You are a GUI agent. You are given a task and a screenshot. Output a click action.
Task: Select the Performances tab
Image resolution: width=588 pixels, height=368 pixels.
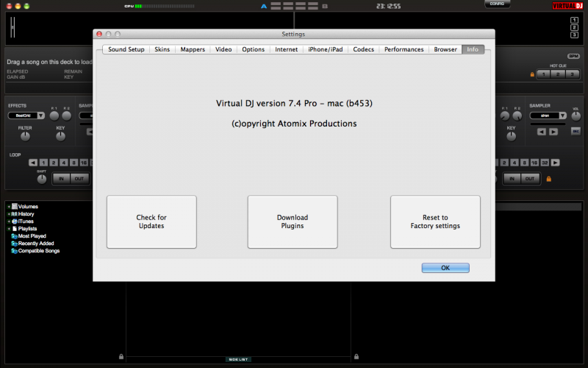tap(404, 49)
